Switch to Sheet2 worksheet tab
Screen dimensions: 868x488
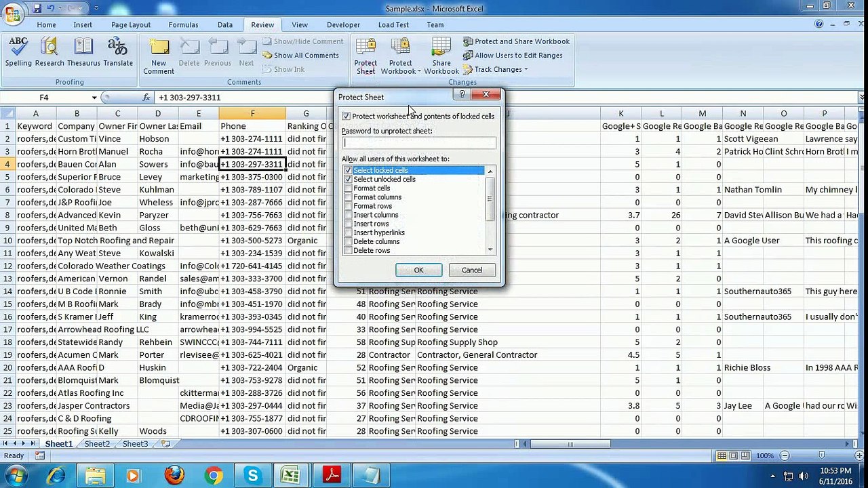coord(97,444)
